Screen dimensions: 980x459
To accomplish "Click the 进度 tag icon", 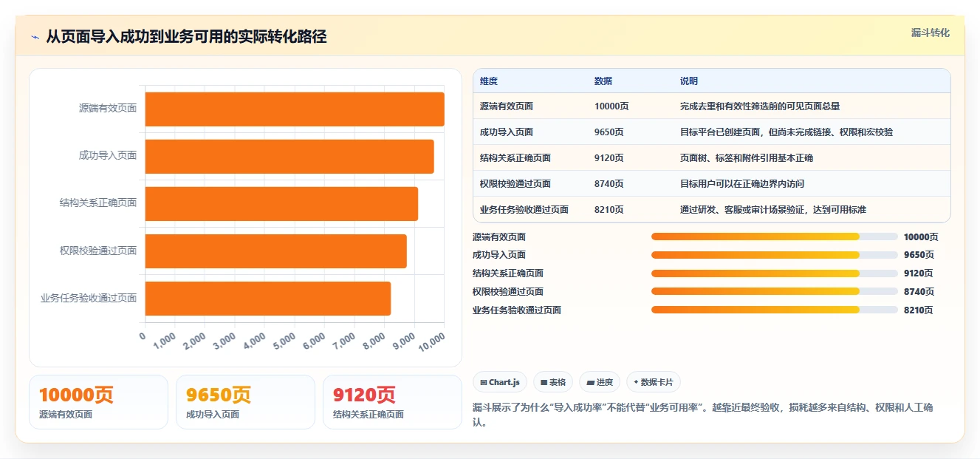I will click(x=590, y=382).
